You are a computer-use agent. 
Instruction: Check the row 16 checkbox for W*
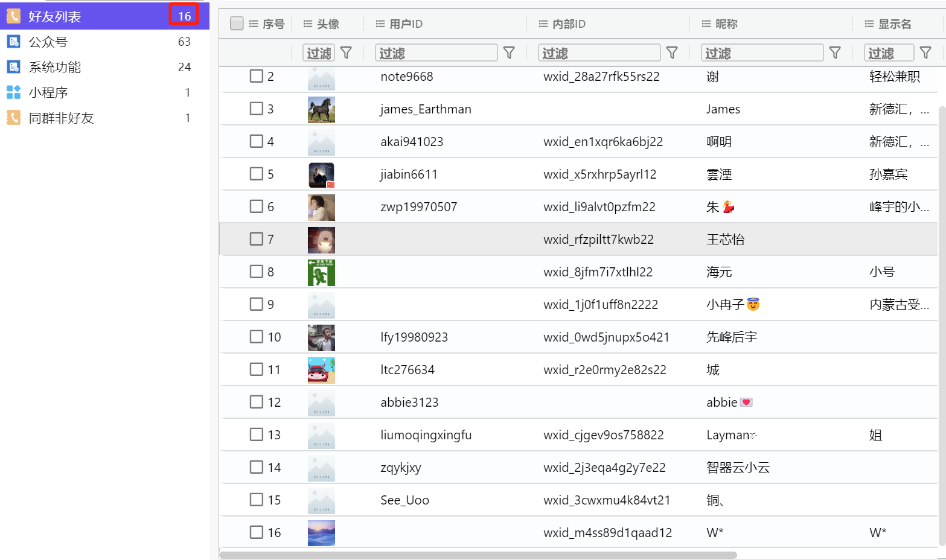click(x=257, y=532)
